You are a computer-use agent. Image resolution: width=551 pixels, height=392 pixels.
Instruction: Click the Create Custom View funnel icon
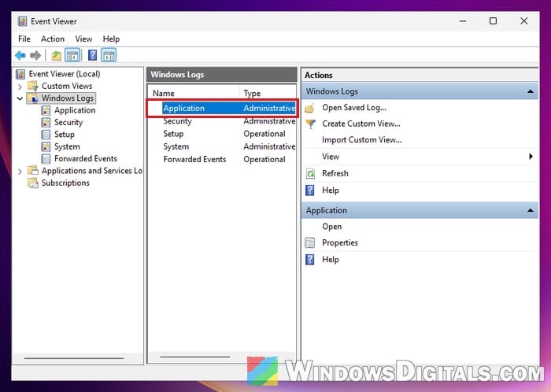click(310, 124)
